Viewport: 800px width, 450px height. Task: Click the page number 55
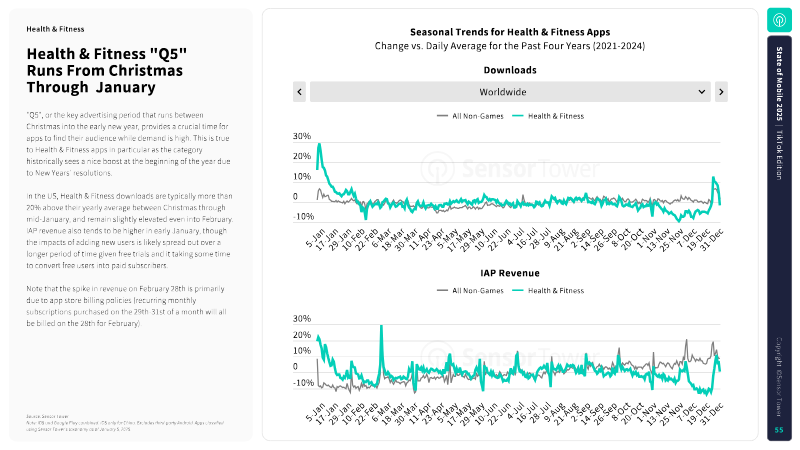point(780,430)
